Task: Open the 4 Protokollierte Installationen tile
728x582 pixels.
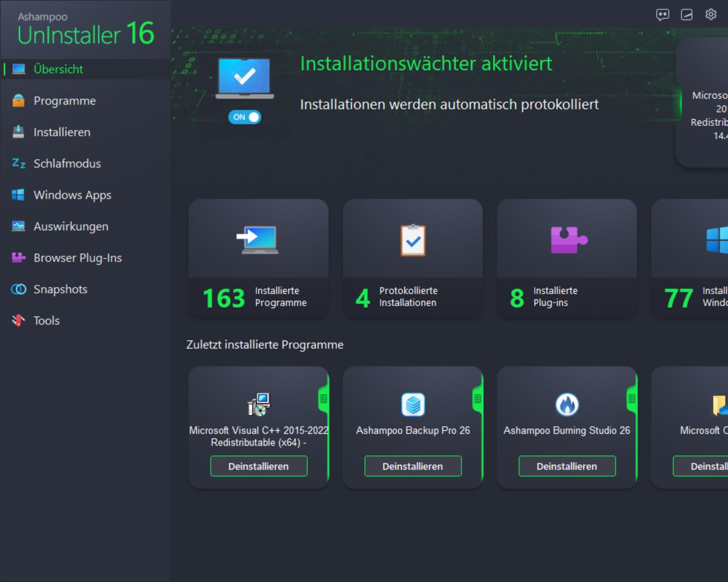Action: (413, 258)
